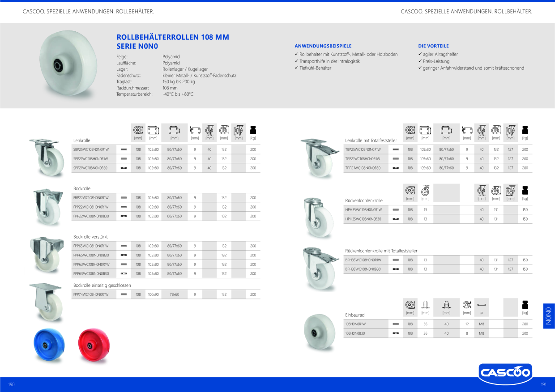Click the 100x90 plate size cell

(154, 294)
